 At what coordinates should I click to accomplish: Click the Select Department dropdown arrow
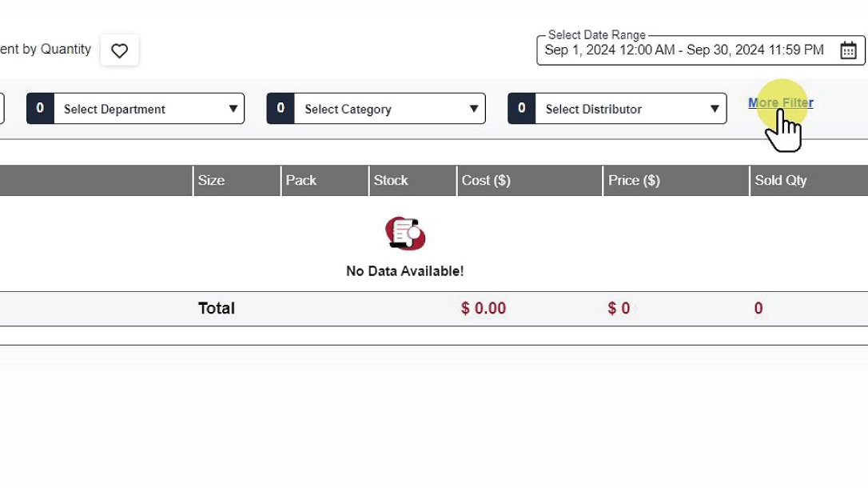click(233, 109)
